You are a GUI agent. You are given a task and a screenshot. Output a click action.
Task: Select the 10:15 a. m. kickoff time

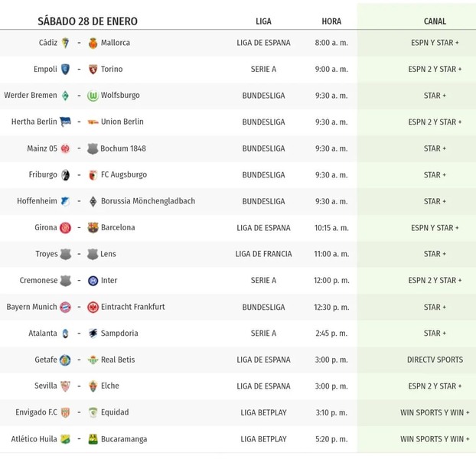[331, 228]
